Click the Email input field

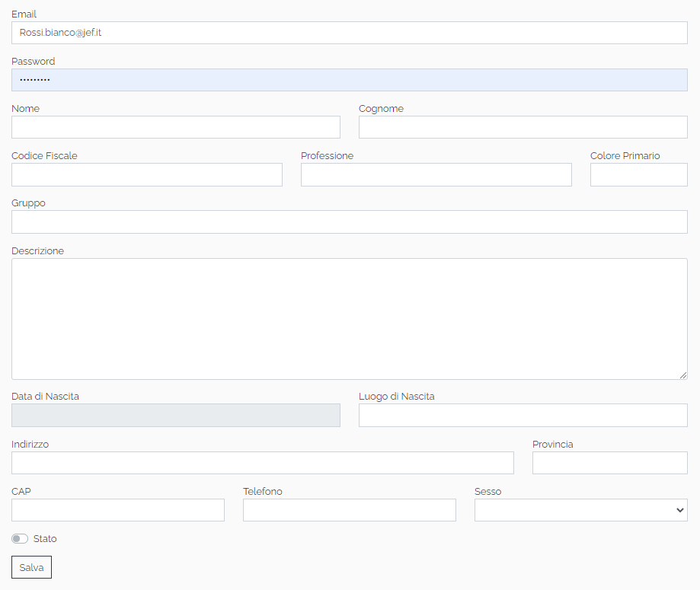click(349, 33)
